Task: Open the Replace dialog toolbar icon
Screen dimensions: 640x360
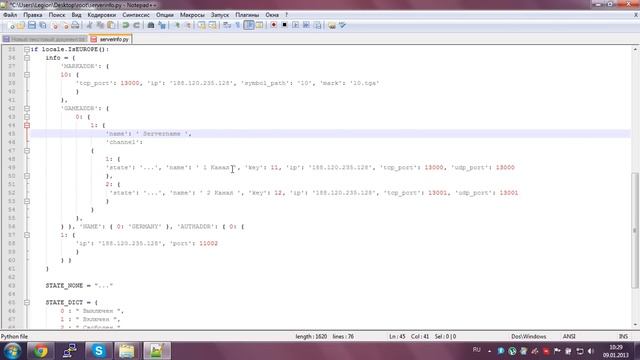Action: 162,25
